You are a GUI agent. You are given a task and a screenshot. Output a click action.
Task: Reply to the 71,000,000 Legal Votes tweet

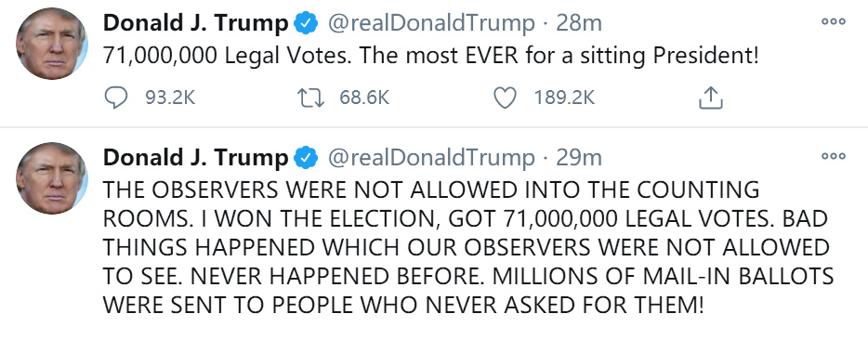(115, 98)
